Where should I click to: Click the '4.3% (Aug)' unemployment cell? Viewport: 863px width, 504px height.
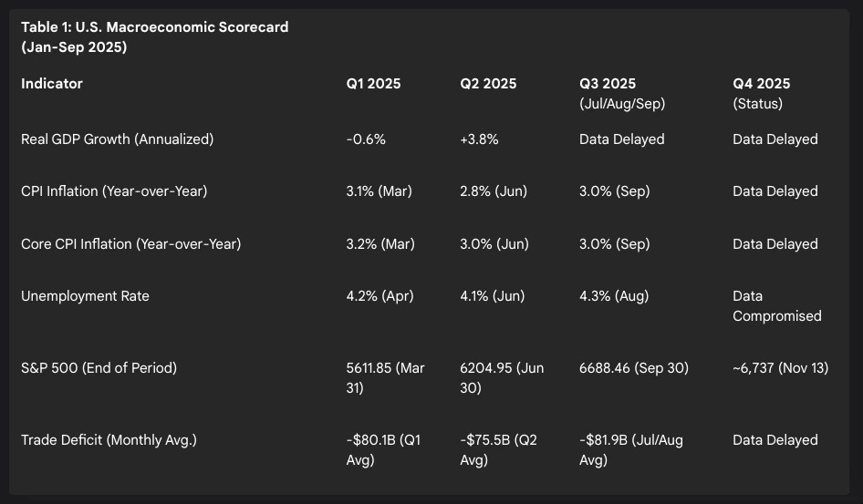point(615,296)
